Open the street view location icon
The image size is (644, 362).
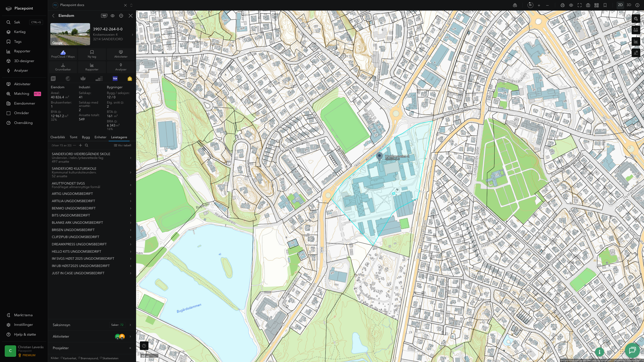(515, 5)
